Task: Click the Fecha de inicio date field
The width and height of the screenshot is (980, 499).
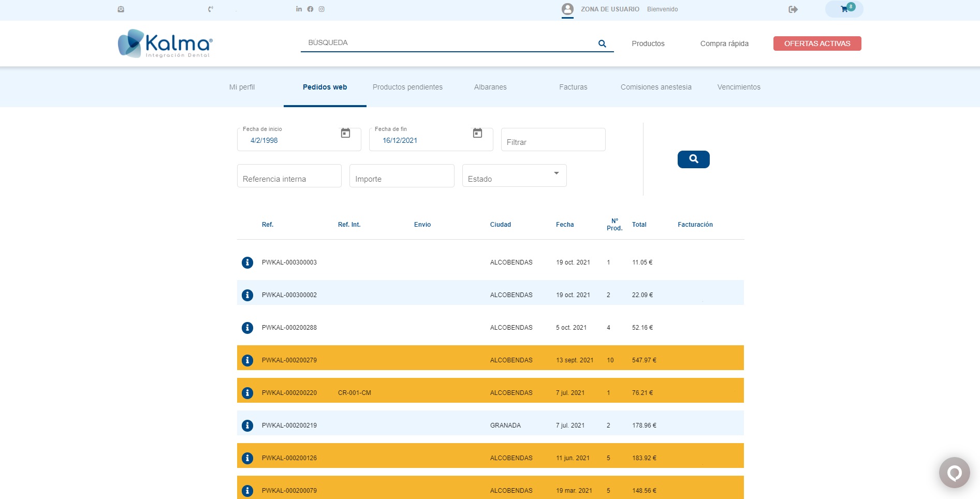Action: click(x=299, y=139)
